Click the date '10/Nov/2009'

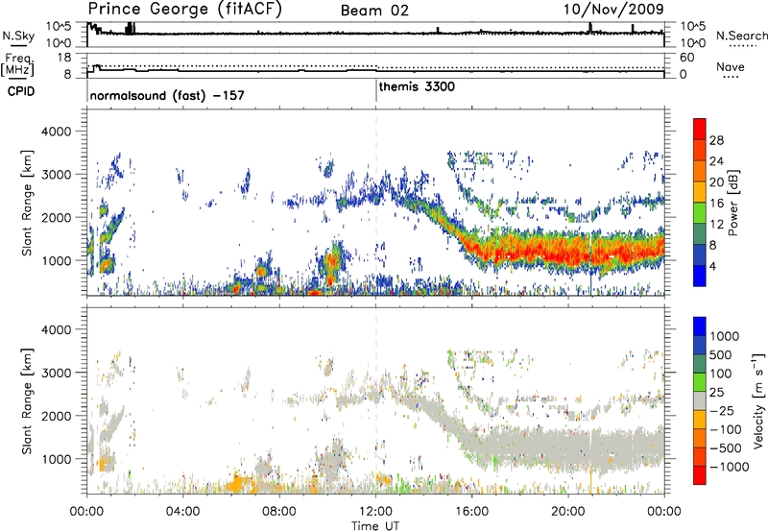613,9
